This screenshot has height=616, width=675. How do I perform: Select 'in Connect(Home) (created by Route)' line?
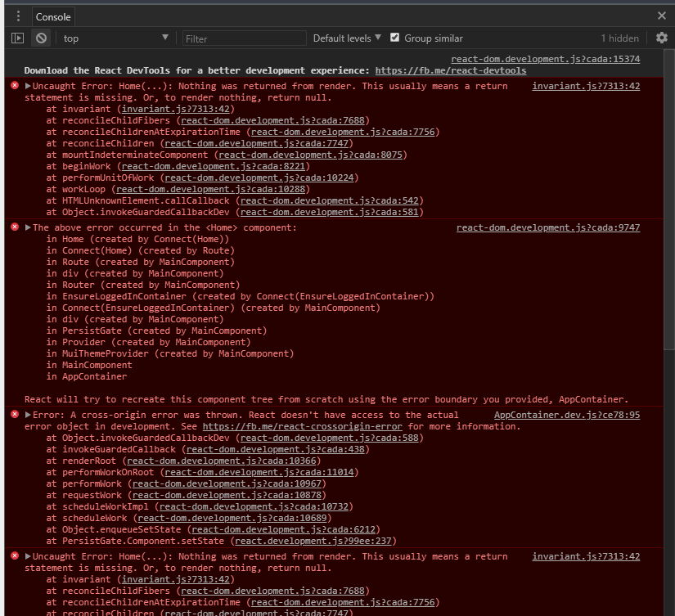click(141, 250)
